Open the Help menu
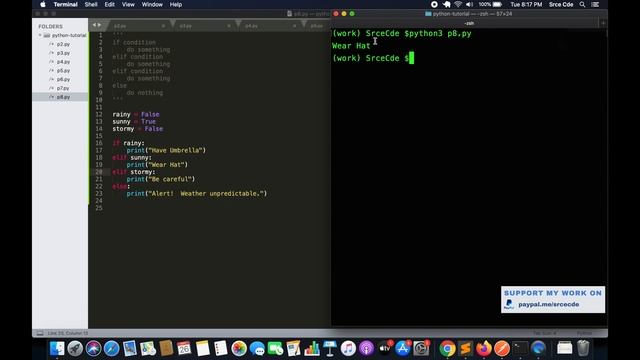This screenshot has width=640, height=360. 176,4
